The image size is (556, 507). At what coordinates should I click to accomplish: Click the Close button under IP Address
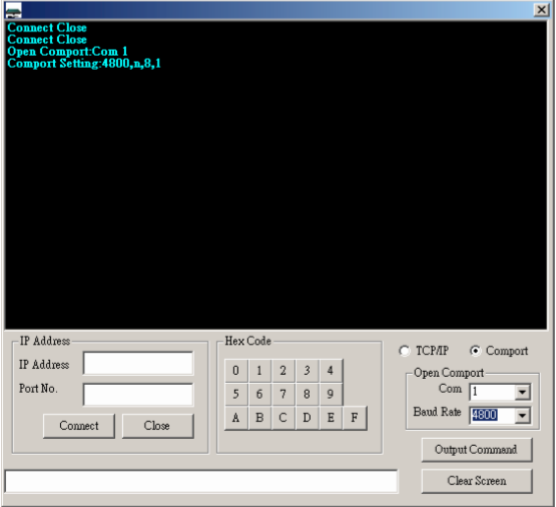tap(158, 426)
